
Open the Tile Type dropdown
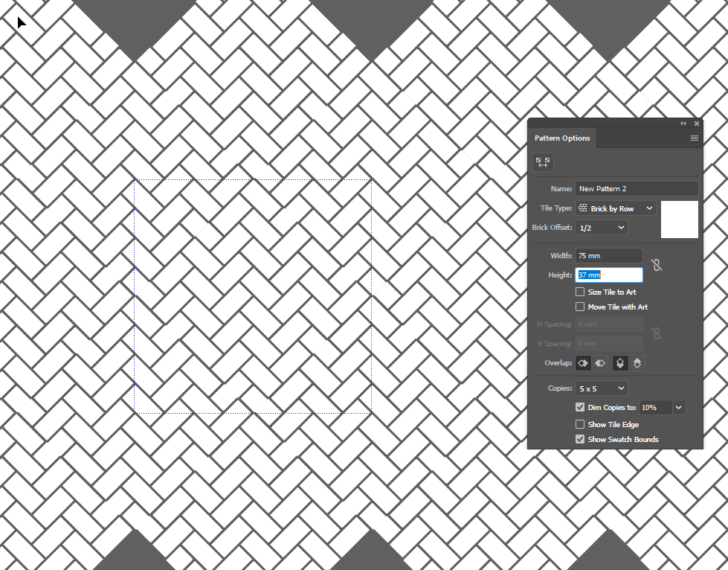pos(616,208)
